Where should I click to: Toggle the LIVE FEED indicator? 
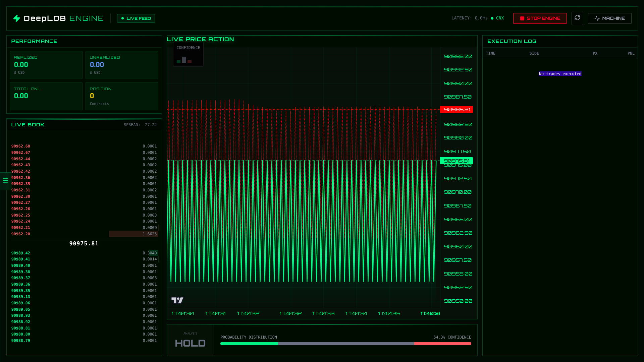pos(136,18)
